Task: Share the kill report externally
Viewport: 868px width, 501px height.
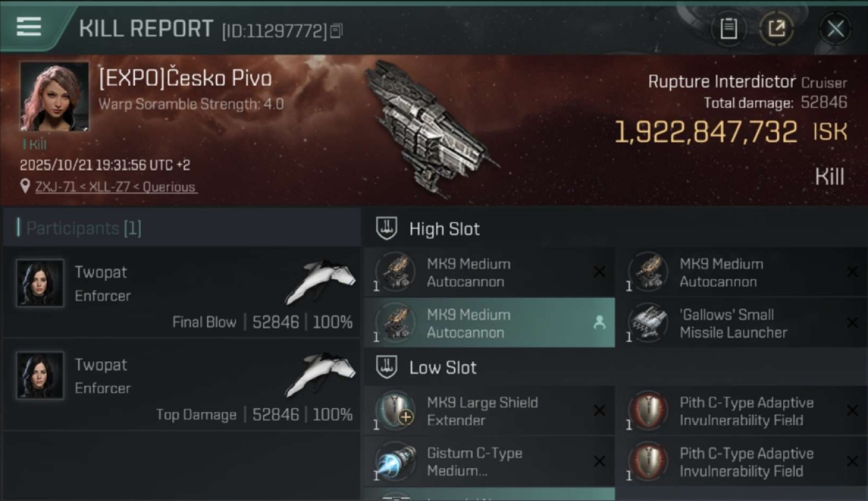Action: (x=777, y=29)
